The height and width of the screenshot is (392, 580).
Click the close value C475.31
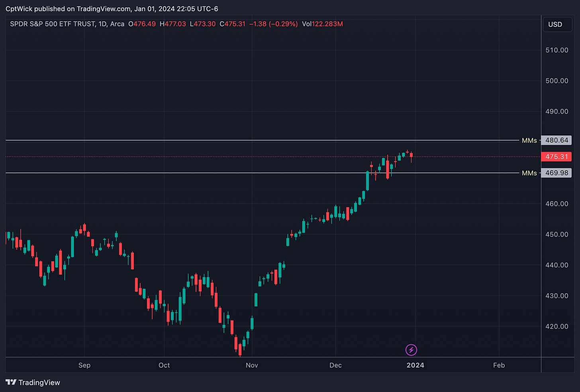pyautogui.click(x=233, y=24)
